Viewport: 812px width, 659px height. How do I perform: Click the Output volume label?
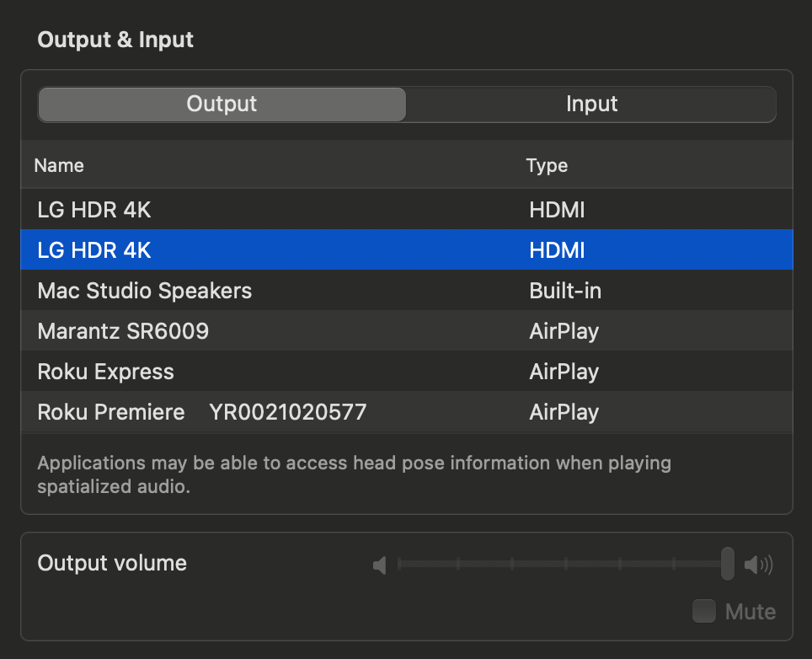tap(112, 563)
